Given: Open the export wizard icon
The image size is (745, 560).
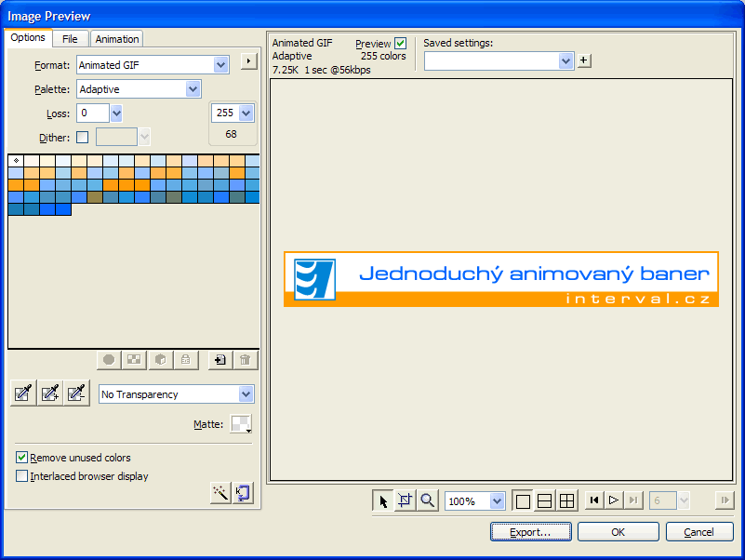Looking at the screenshot, I should [x=243, y=493].
